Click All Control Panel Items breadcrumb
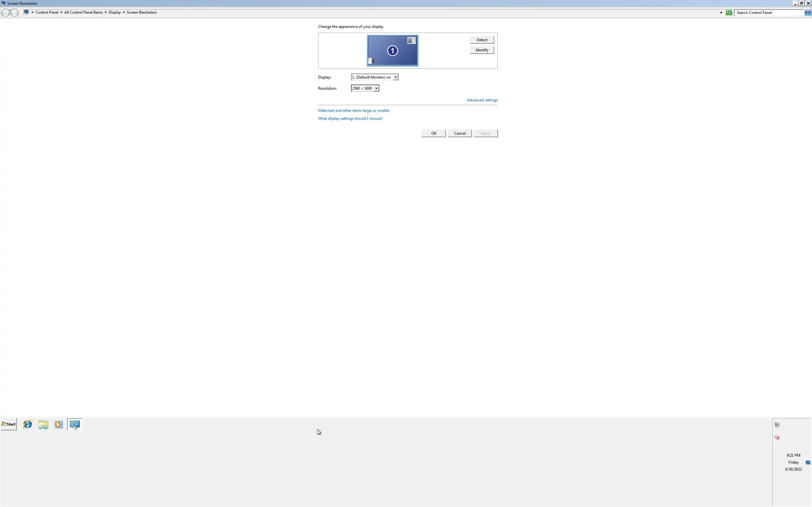This screenshot has height=507, width=812. pos(83,12)
